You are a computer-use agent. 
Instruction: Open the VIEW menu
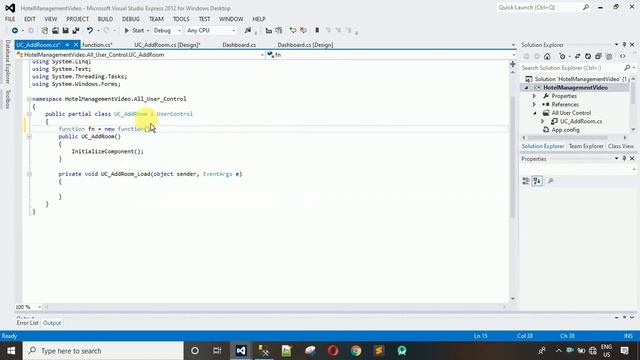tap(51, 19)
